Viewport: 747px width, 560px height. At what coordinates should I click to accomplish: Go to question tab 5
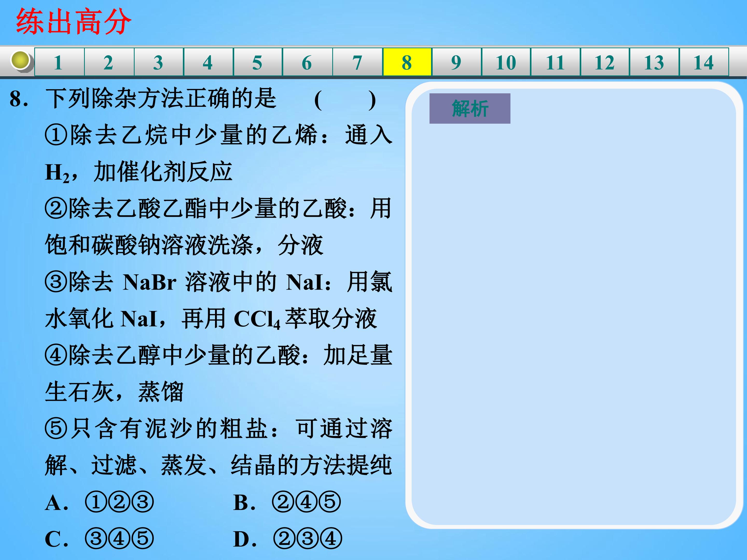coord(258,62)
